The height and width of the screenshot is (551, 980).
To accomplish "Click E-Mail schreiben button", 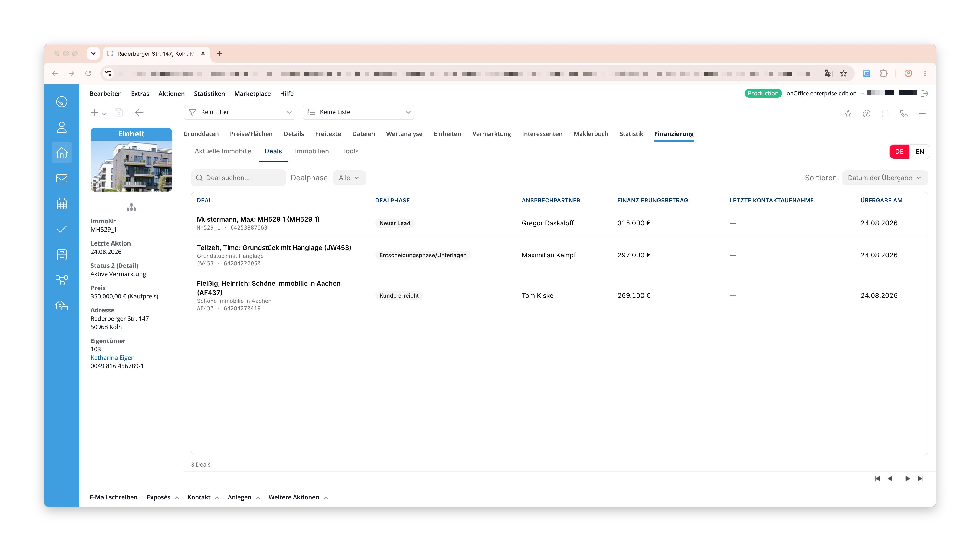I will click(x=113, y=497).
